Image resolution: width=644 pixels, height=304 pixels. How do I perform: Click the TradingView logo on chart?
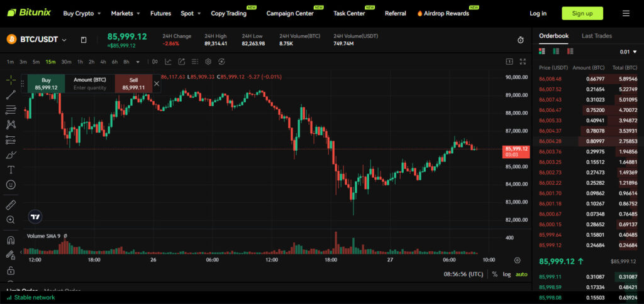(x=36, y=217)
